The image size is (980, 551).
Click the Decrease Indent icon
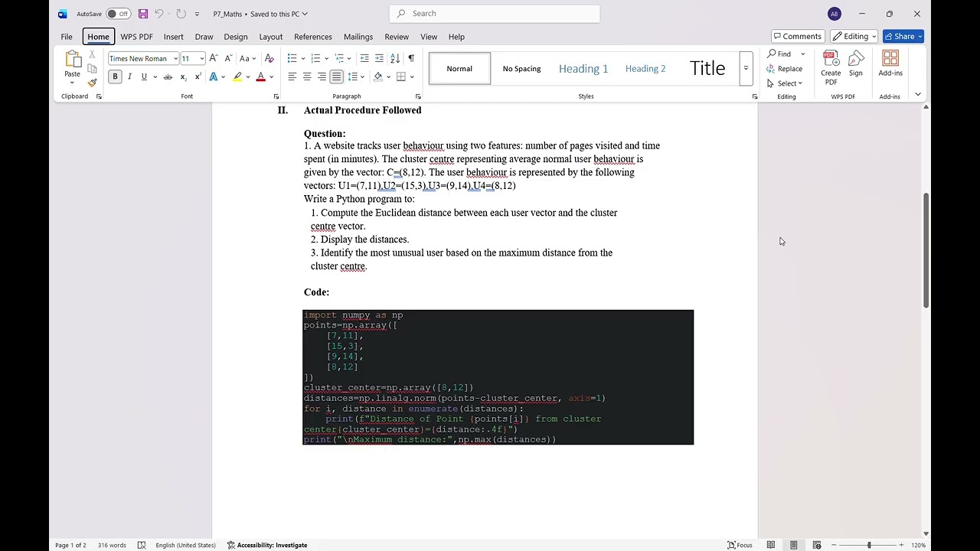[364, 58]
